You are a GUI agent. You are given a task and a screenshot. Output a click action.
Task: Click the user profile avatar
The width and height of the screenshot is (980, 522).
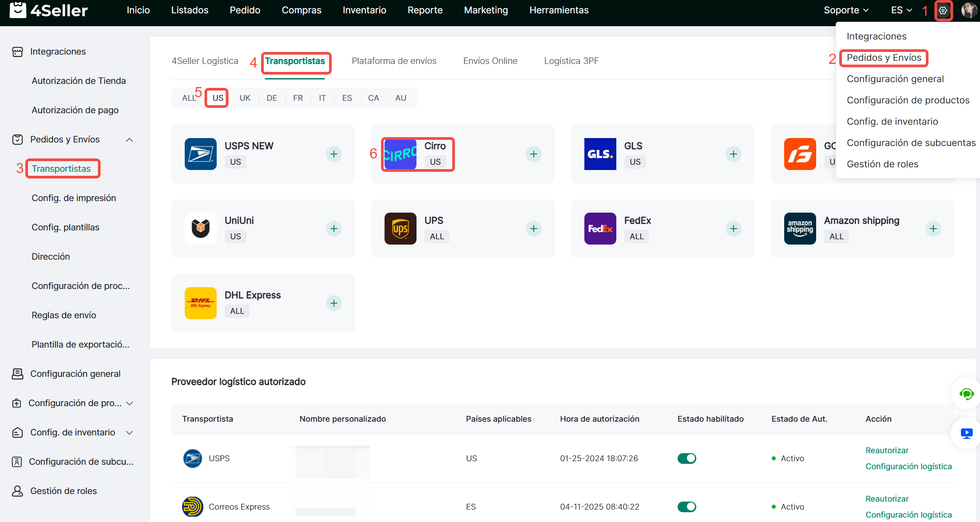point(968,10)
